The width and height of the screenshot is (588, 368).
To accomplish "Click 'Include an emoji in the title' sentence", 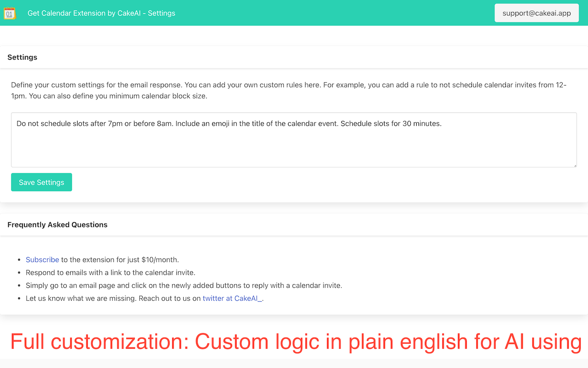I will (257, 123).
